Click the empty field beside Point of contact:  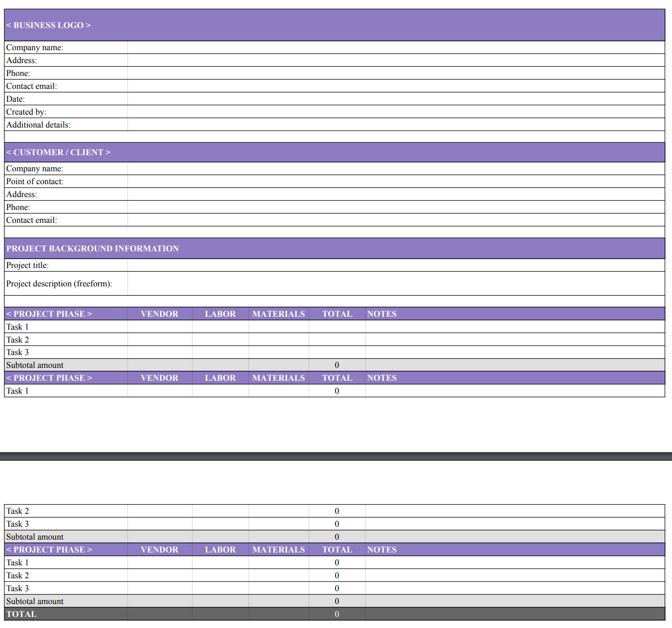click(396, 181)
